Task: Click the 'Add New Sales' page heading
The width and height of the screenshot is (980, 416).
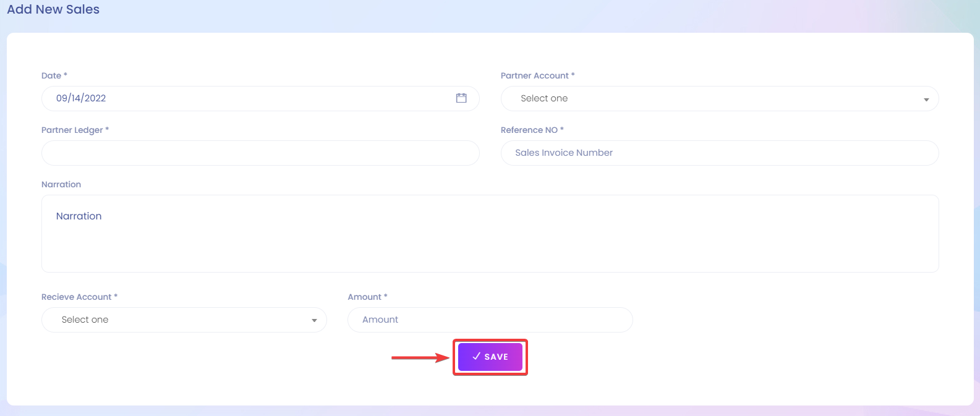Action: click(x=53, y=9)
